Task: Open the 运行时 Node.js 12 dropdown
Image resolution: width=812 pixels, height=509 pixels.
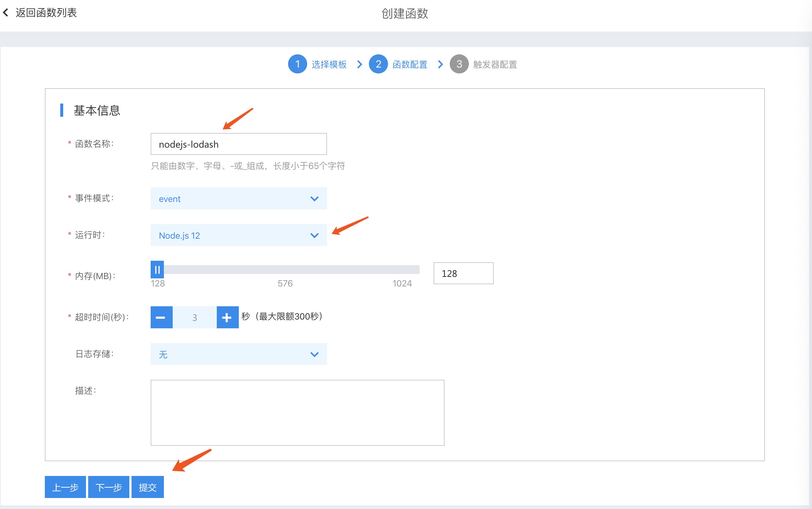Action: click(238, 235)
